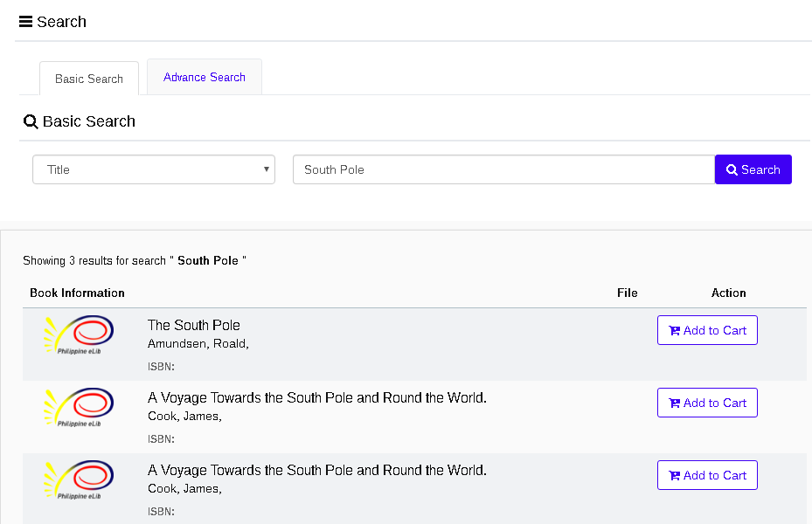The width and height of the screenshot is (812, 524).
Task: Click the dropdown arrow of the Title selector
Action: pos(267,169)
